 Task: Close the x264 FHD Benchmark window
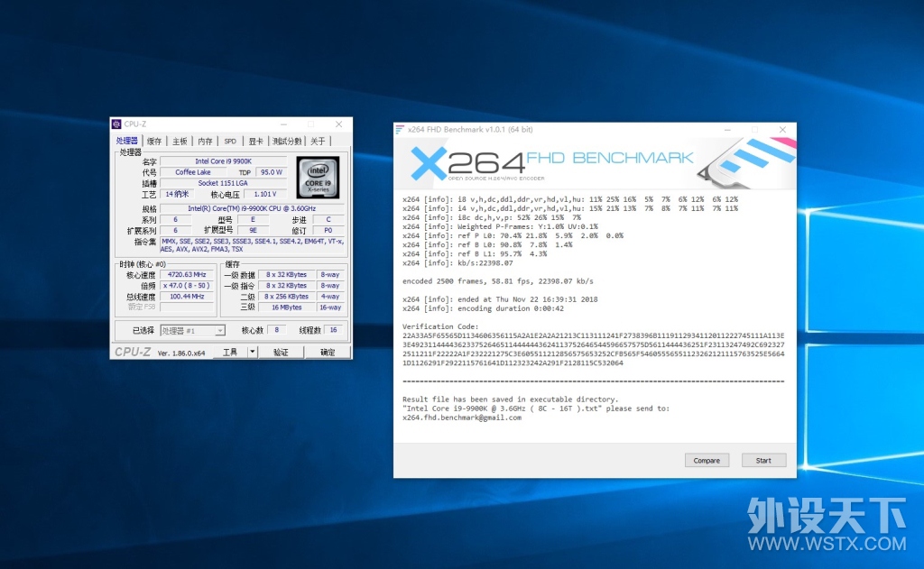(782, 130)
